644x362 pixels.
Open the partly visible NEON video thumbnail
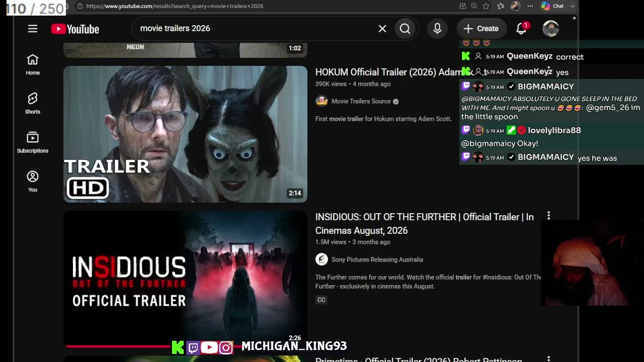click(x=185, y=50)
